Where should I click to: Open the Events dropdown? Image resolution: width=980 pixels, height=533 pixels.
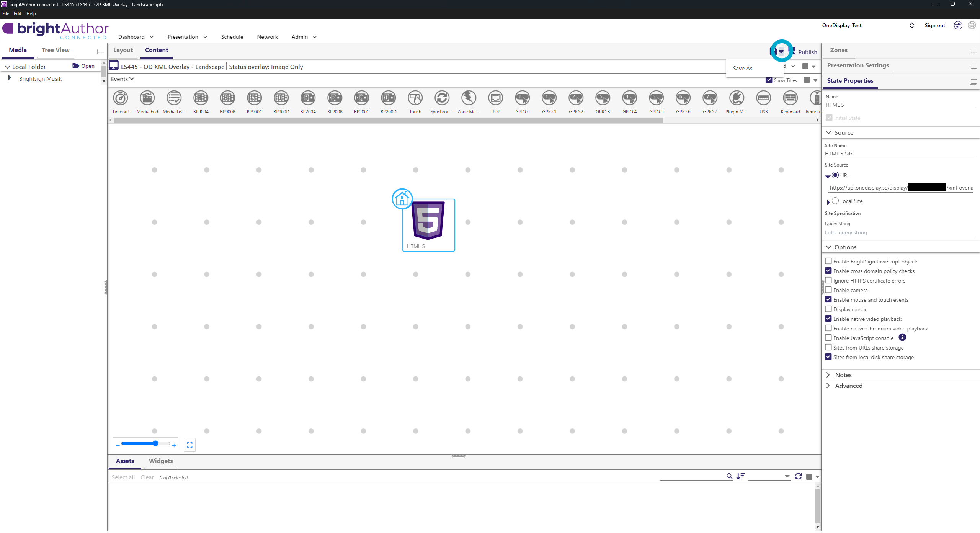click(x=122, y=79)
